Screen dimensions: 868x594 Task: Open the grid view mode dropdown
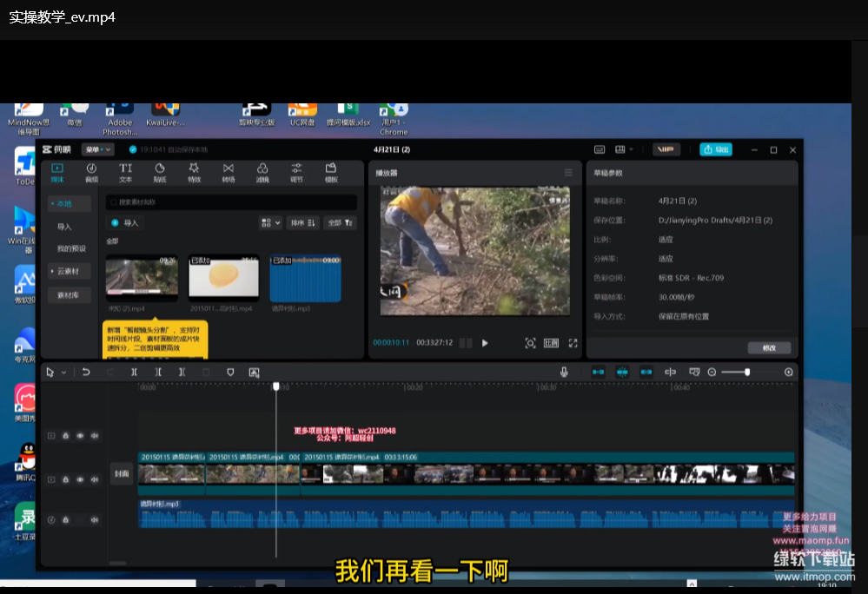(271, 223)
